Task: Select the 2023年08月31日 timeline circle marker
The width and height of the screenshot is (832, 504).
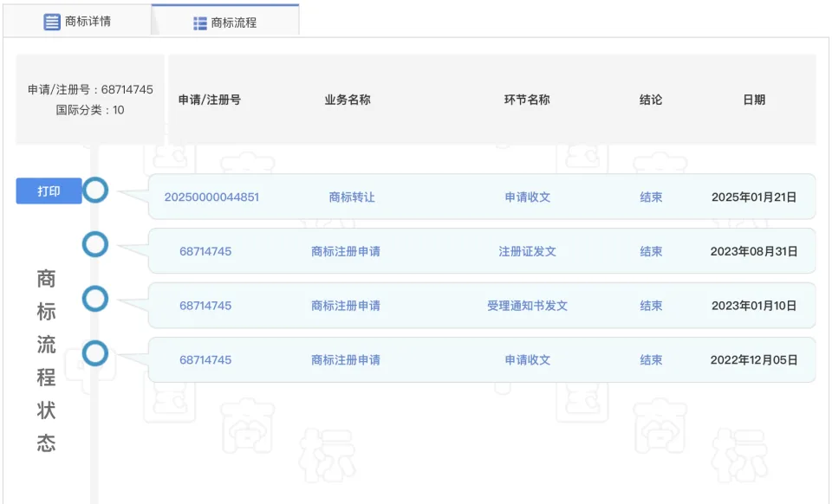Action: click(94, 245)
